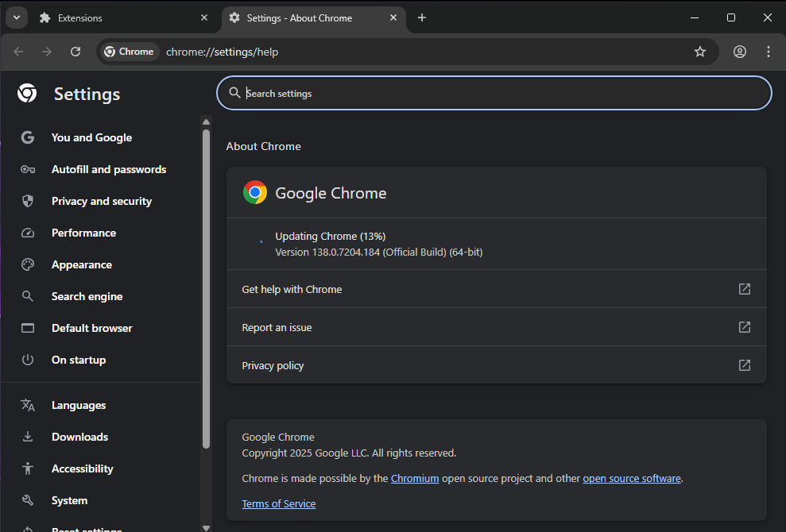The height and width of the screenshot is (532, 786).
Task: Open Get help with Chrome
Action: point(497,289)
